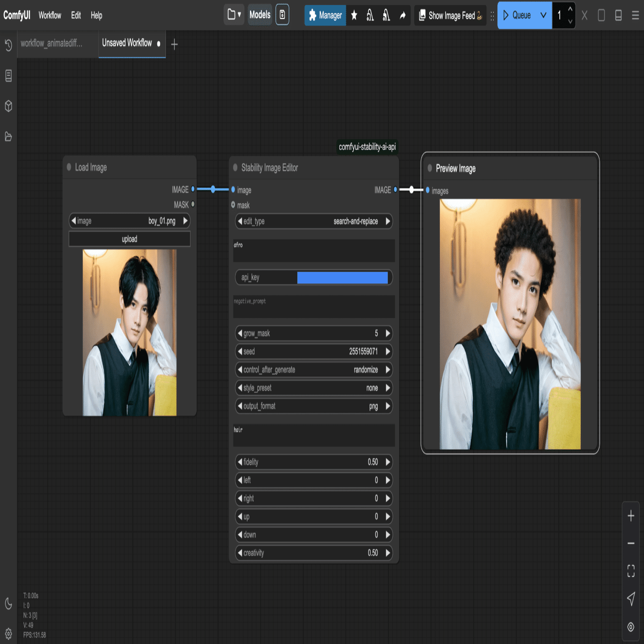Open the node library cube icon

8,106
